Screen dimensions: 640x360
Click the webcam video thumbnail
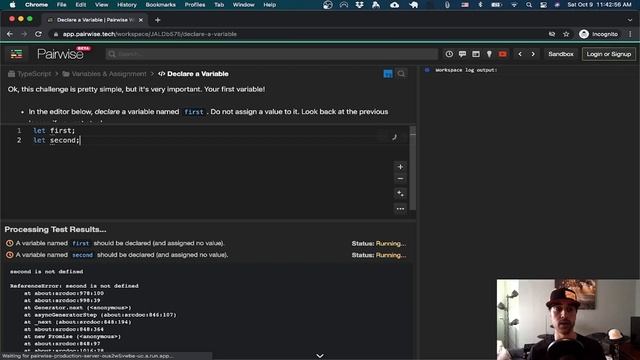coord(568,320)
